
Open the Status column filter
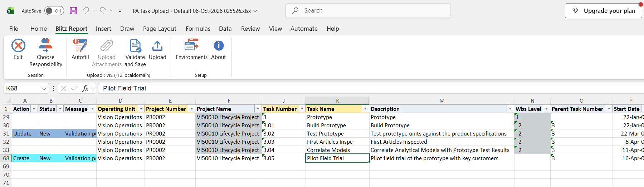[60, 109]
